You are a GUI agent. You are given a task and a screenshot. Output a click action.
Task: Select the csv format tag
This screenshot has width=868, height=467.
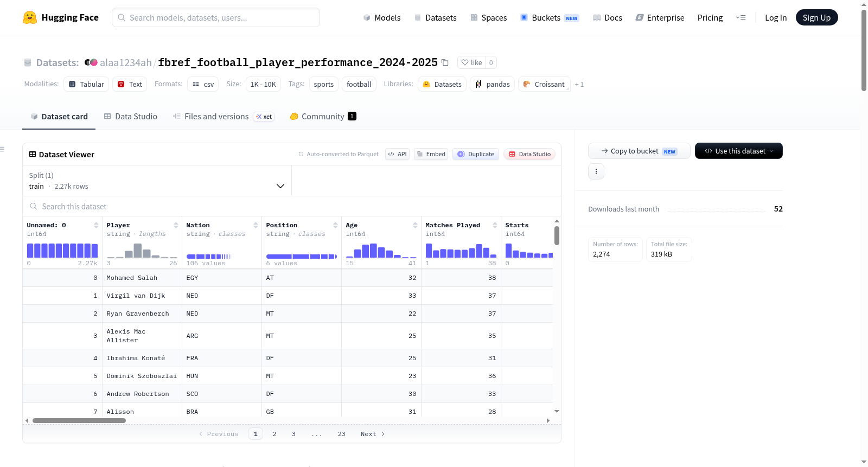coord(203,84)
